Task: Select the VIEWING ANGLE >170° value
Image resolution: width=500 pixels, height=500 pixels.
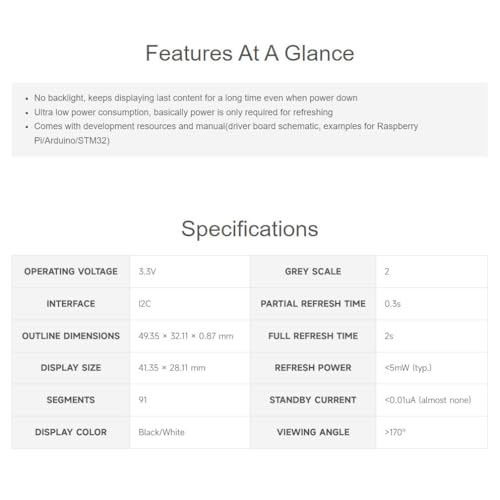Action: coord(395,432)
